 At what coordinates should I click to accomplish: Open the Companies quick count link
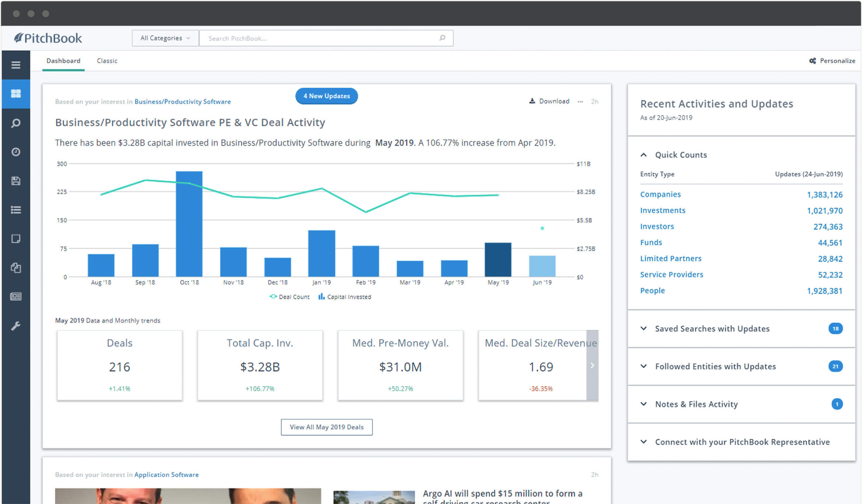click(x=660, y=194)
